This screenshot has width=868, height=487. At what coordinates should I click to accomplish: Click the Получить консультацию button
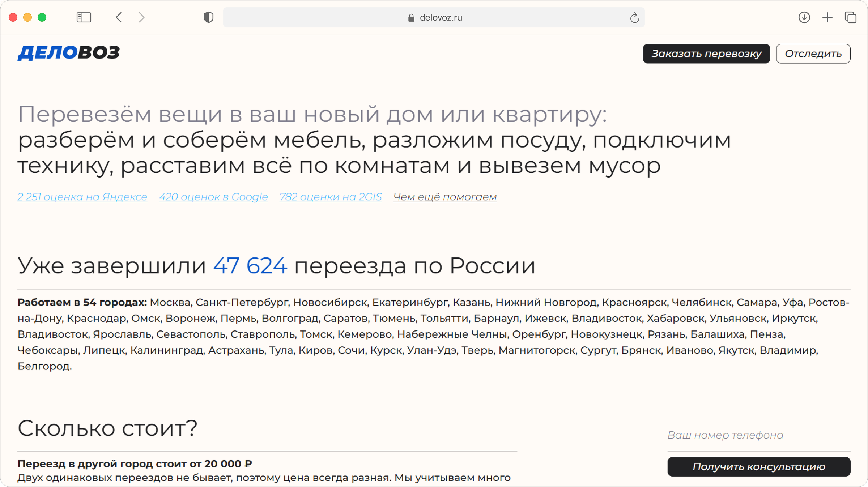[x=759, y=466]
